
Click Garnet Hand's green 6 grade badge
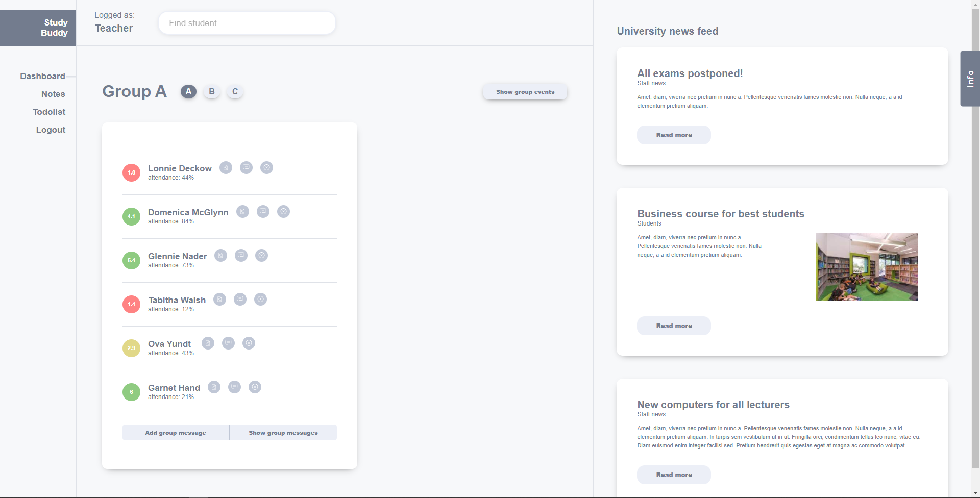coord(131,392)
